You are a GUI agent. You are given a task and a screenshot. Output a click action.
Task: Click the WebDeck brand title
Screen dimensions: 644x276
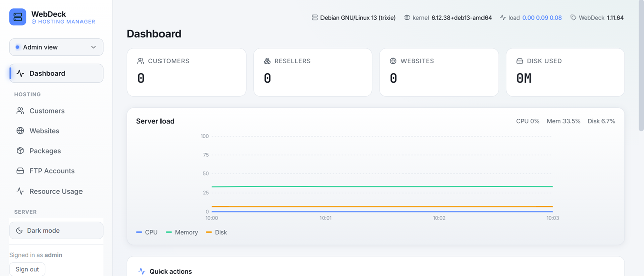point(49,14)
